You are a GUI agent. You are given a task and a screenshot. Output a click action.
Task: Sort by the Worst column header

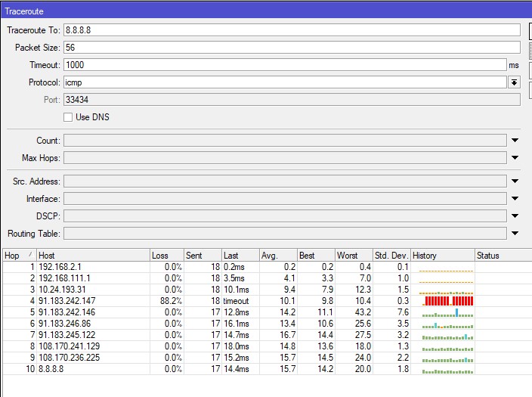[x=354, y=256]
